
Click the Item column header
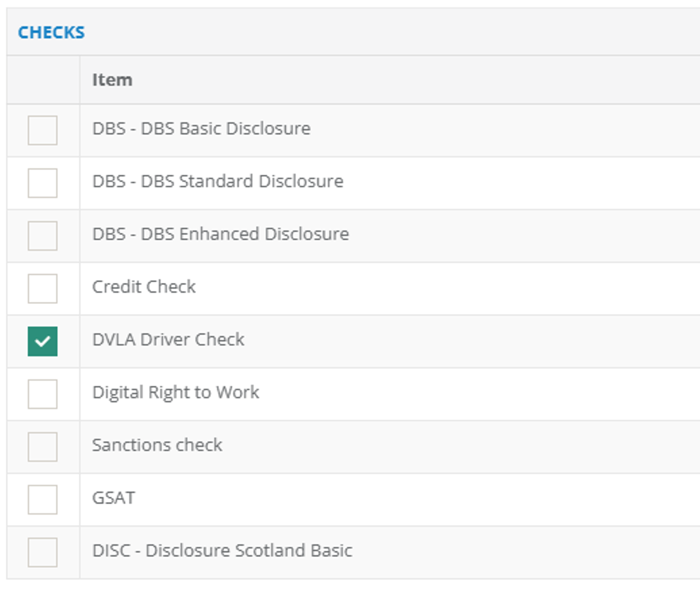[x=112, y=80]
